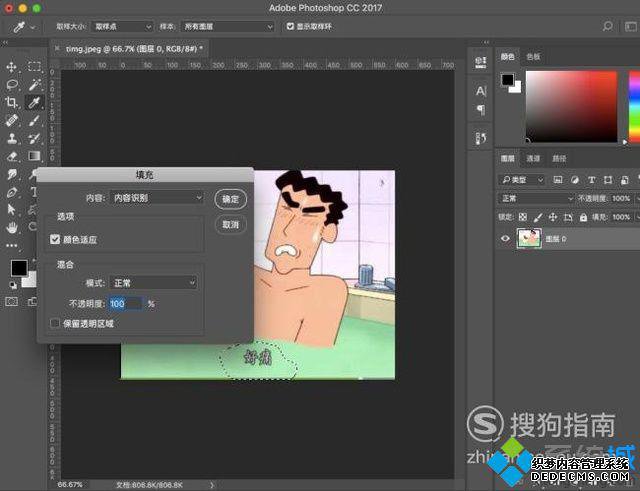Open the eyedropper tool preset picker arrow

pos(33,27)
